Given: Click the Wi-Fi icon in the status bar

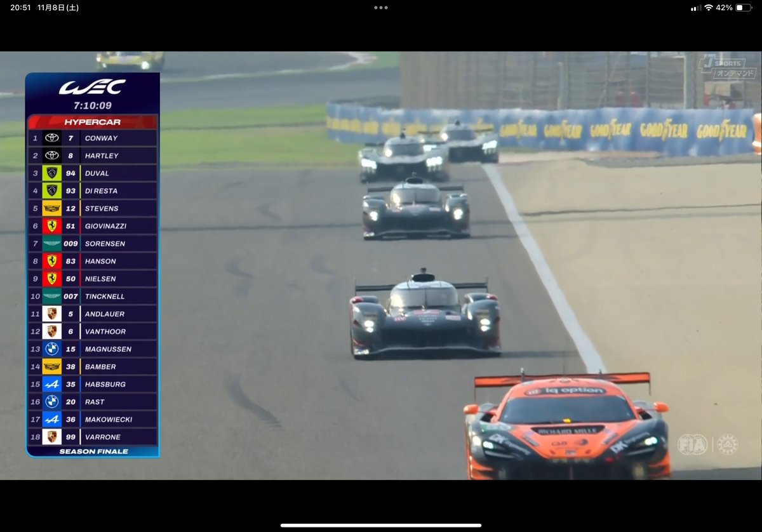Looking at the screenshot, I should click(707, 9).
